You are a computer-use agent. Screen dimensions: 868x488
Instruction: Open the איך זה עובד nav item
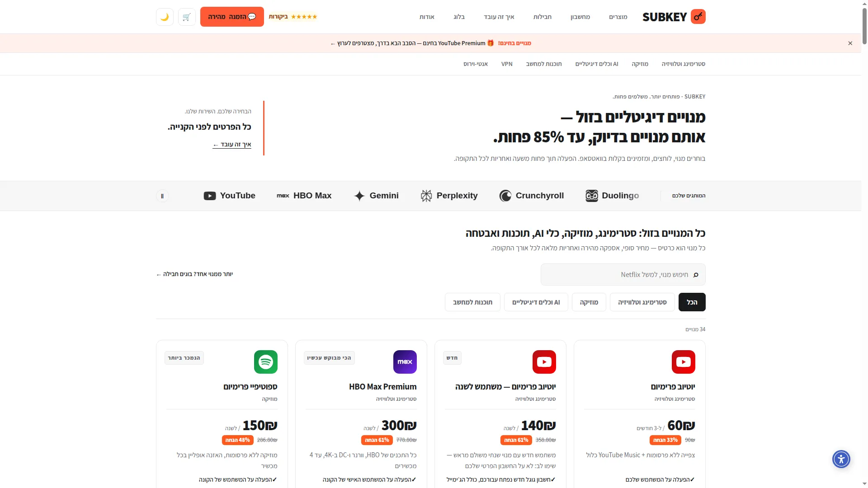pyautogui.click(x=499, y=17)
